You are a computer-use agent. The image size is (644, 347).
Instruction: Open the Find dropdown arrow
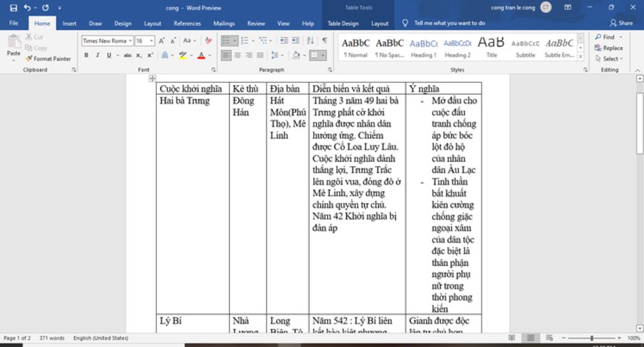point(621,37)
